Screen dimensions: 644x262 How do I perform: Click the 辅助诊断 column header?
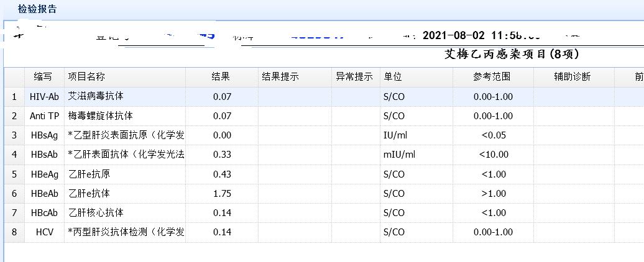574,76
